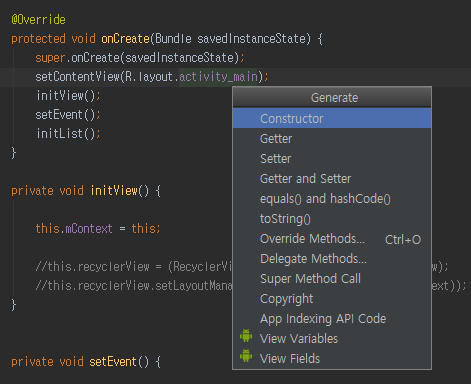Screen dimensions: 471x384
Task: Click the initList() call line
Action: tap(68, 134)
